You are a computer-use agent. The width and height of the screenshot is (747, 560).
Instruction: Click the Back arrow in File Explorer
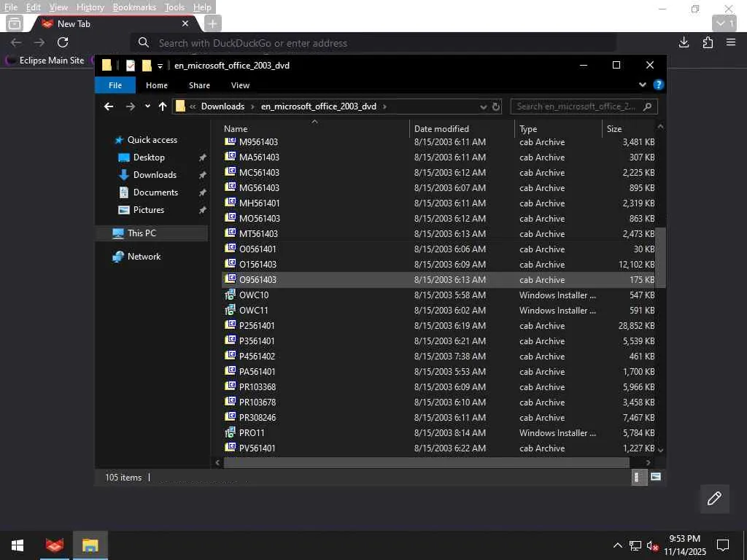click(x=109, y=106)
